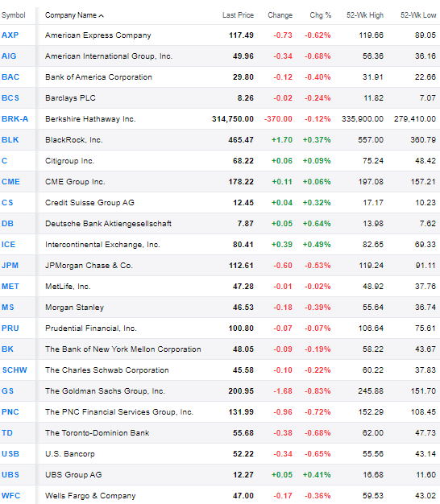Select Bank of America Corporation name
This screenshot has height=504, width=440.
coord(98,76)
